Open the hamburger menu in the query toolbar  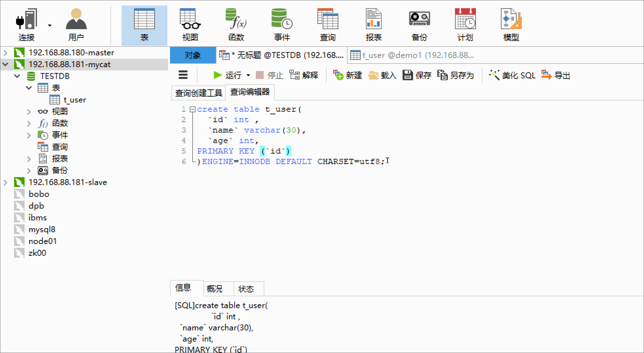[183, 75]
